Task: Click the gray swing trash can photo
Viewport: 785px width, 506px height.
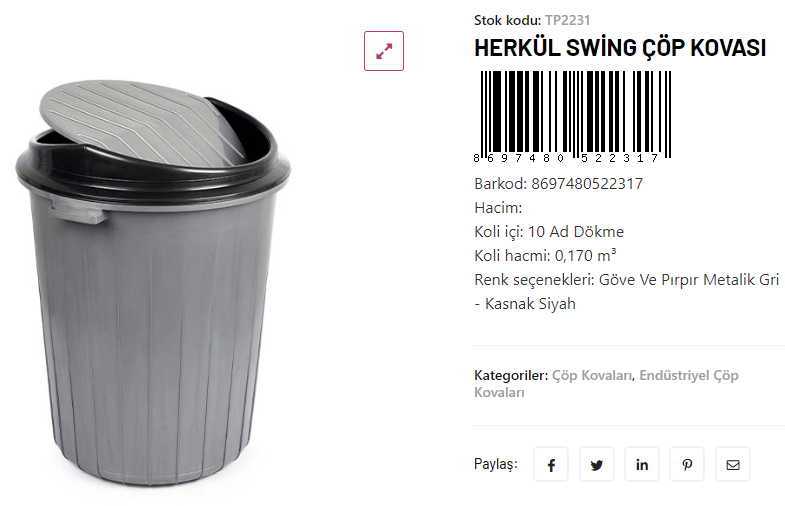Action: click(153, 282)
